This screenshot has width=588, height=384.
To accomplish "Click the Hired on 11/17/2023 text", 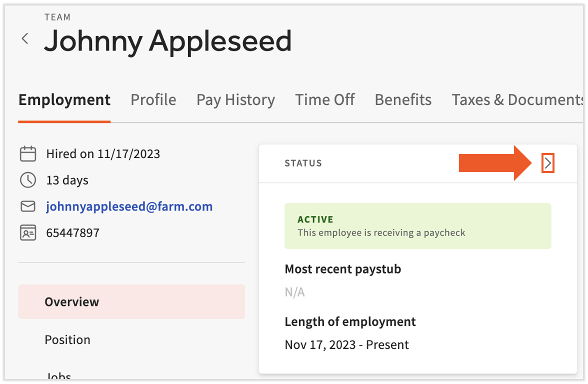I will tap(103, 153).
